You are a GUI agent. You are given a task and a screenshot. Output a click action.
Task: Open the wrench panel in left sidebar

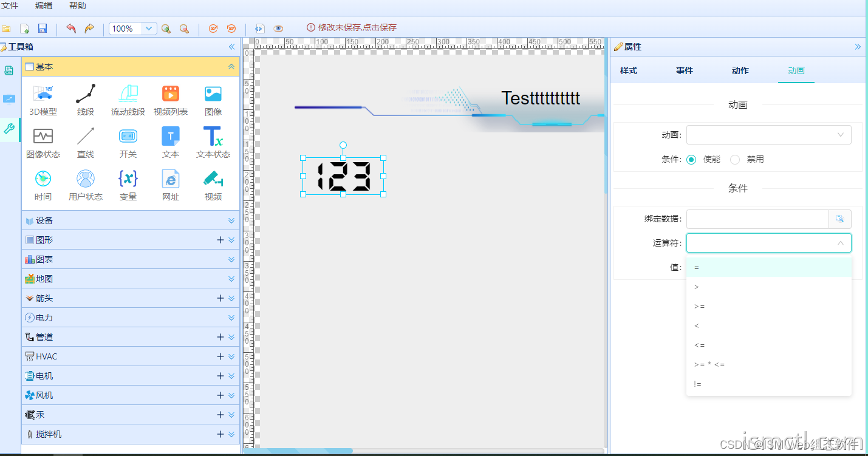click(x=9, y=129)
